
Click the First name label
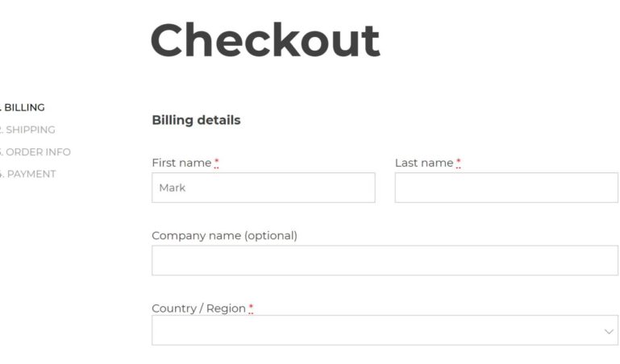point(181,163)
